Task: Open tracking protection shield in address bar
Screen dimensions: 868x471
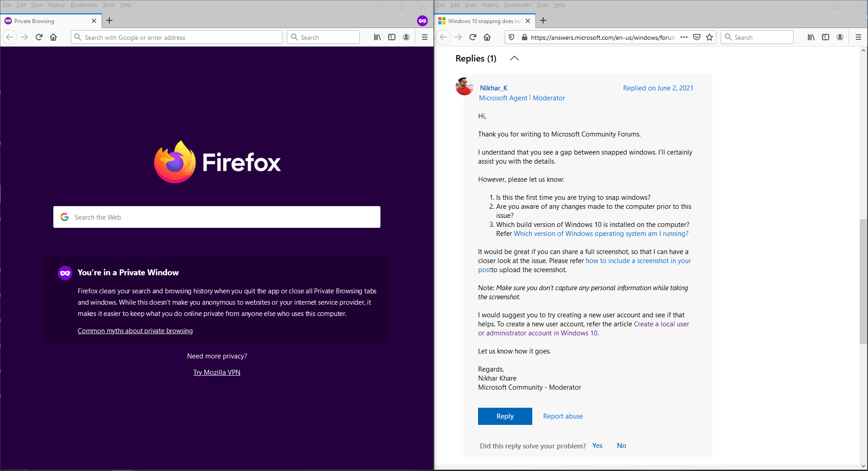Action: tap(511, 38)
